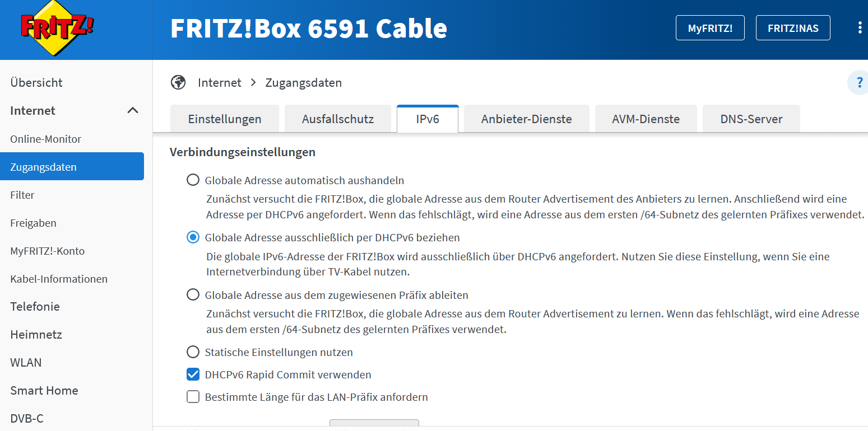Screen dimensions: 868x431
Task: Expand the Heimnetz sidebar section
Action: pyautogui.click(x=36, y=334)
